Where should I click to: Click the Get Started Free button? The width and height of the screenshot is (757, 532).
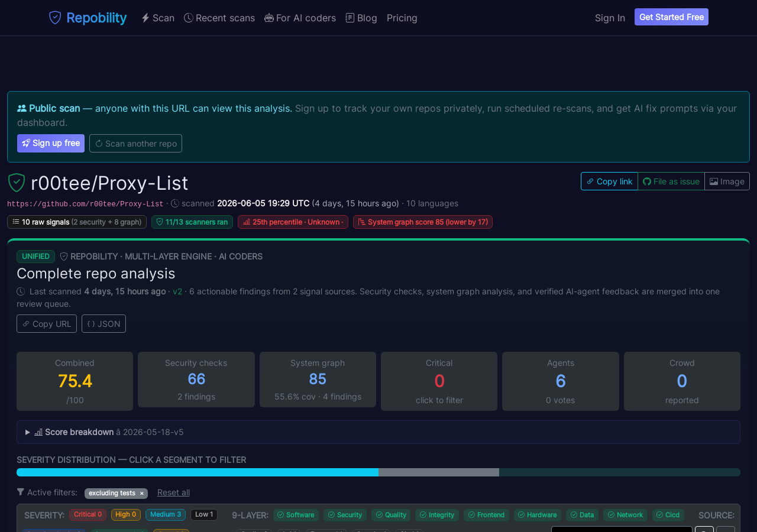coord(671,17)
